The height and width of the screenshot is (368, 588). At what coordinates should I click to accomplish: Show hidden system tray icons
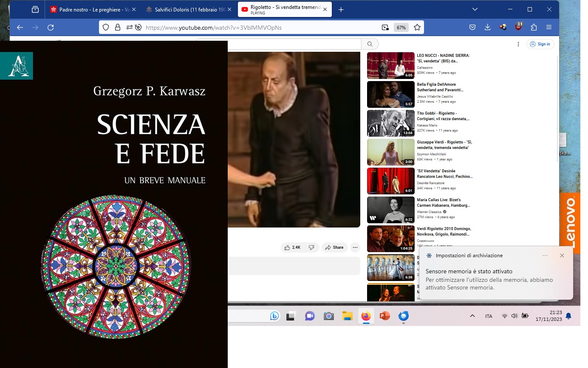pyautogui.click(x=472, y=316)
